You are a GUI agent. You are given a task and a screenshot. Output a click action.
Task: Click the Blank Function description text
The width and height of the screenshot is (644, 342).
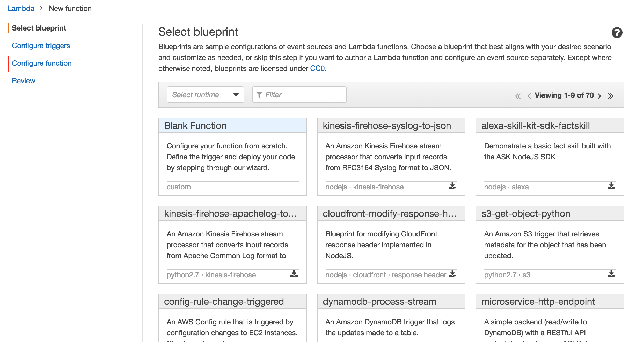pyautogui.click(x=231, y=157)
